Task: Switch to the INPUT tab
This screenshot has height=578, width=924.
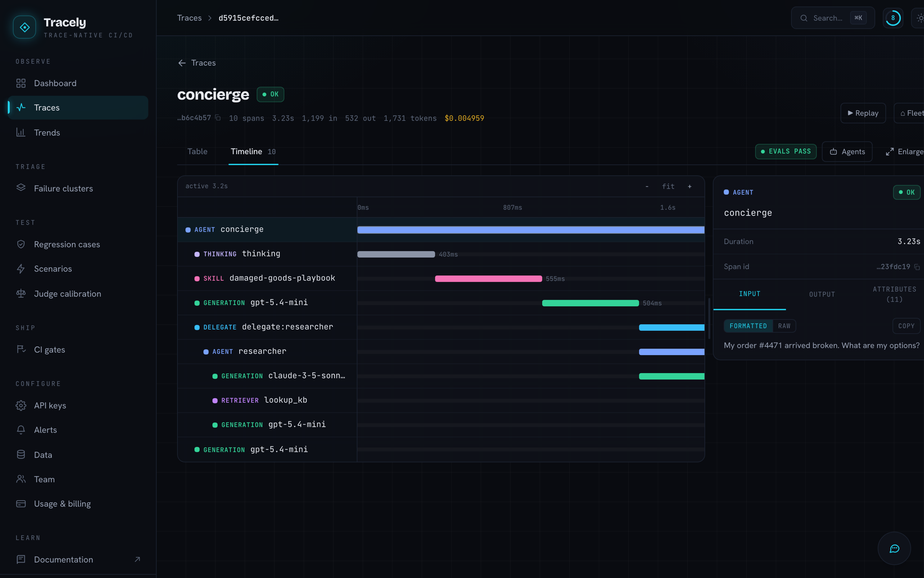Action: 749,294
